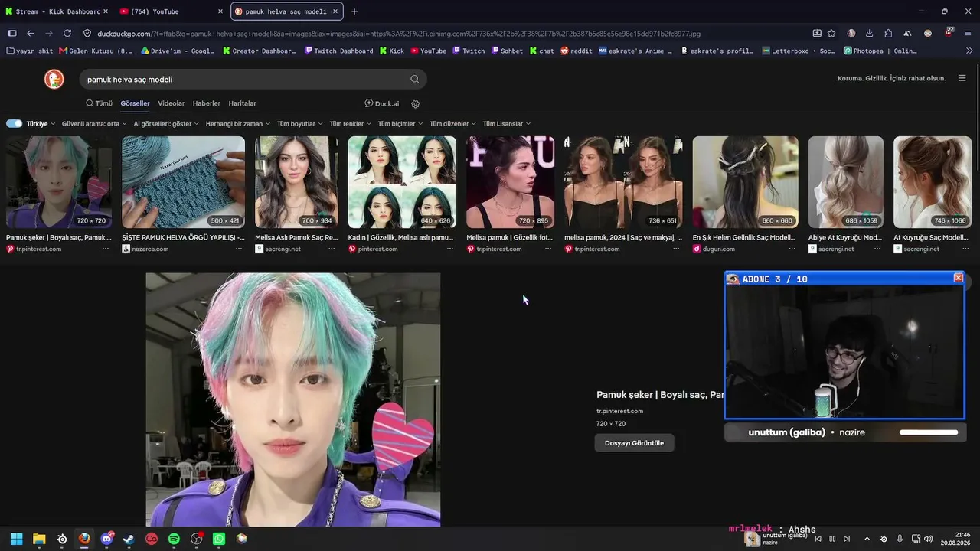
Task: Open the extensions puzzle icon
Action: click(888, 34)
